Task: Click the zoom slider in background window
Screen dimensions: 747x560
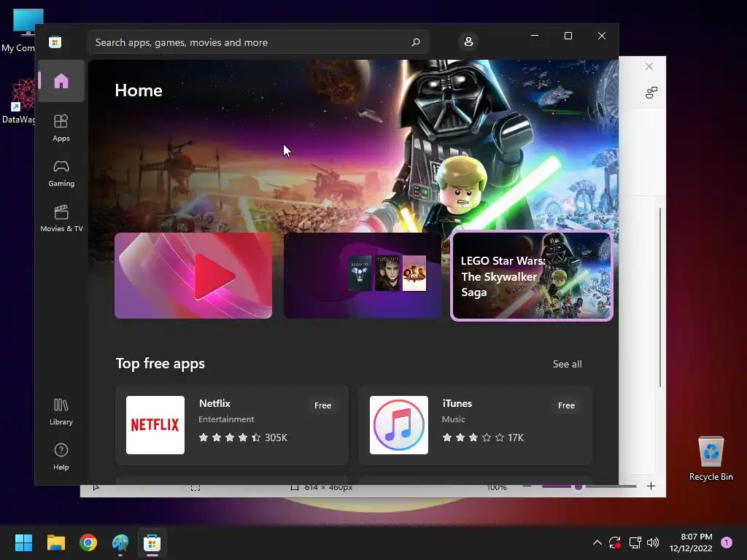Action: pos(589,486)
